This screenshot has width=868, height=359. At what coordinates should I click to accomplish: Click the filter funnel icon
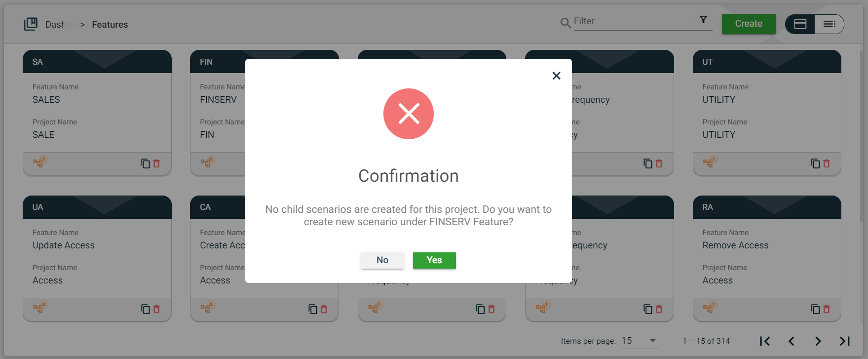pos(703,20)
